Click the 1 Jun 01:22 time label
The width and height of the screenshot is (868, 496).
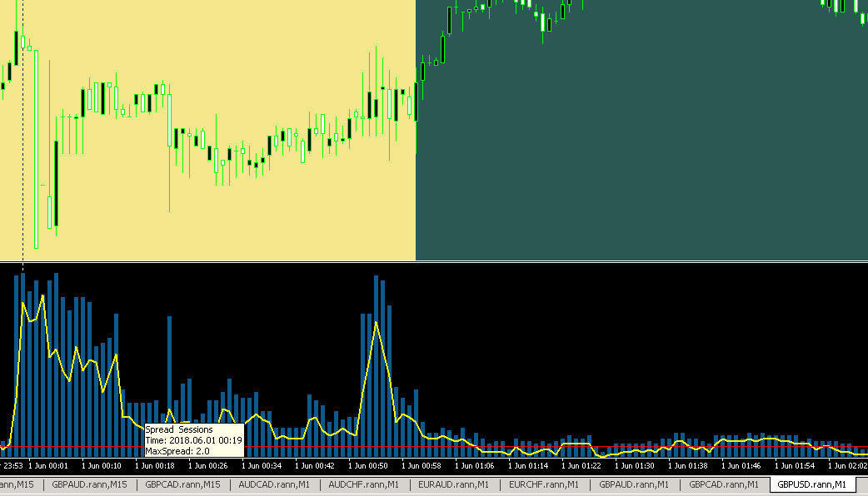(581, 465)
